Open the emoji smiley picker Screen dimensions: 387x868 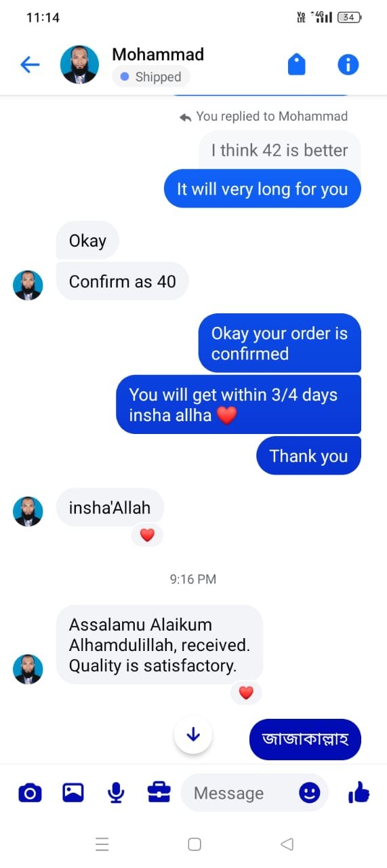tap(310, 793)
